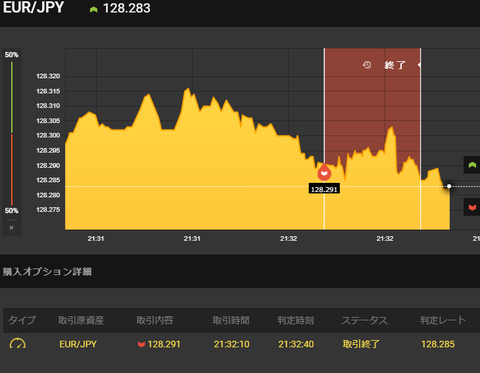Click the 21:32:10 trade time cell

232,344
